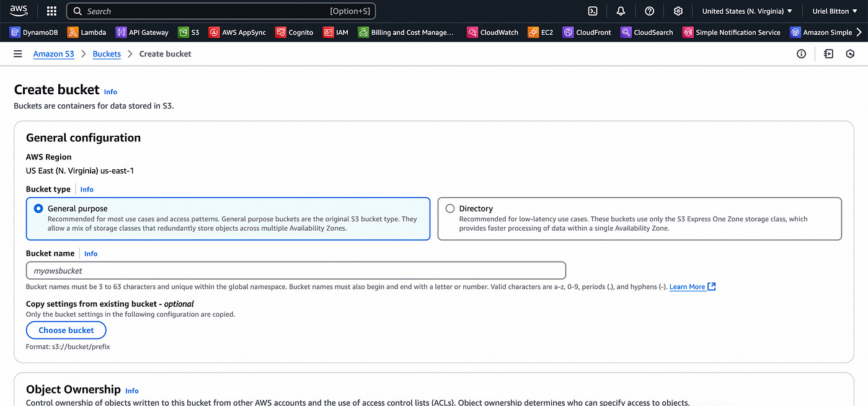Open Cognito from the favorites bar
Image resolution: width=868 pixels, height=406 pixels.
[294, 32]
